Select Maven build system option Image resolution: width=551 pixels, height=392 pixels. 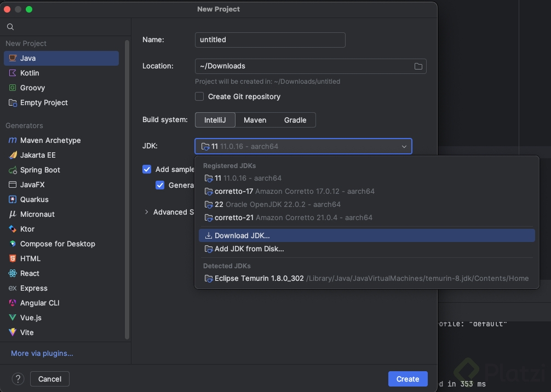(255, 120)
